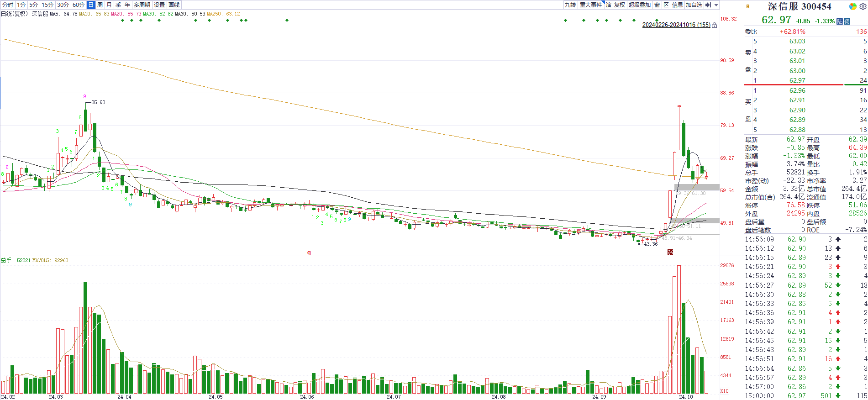Image resolution: width=868 pixels, height=400 pixels.
Task: Open the dropdown arrow at toolbar end
Action: (716, 5)
